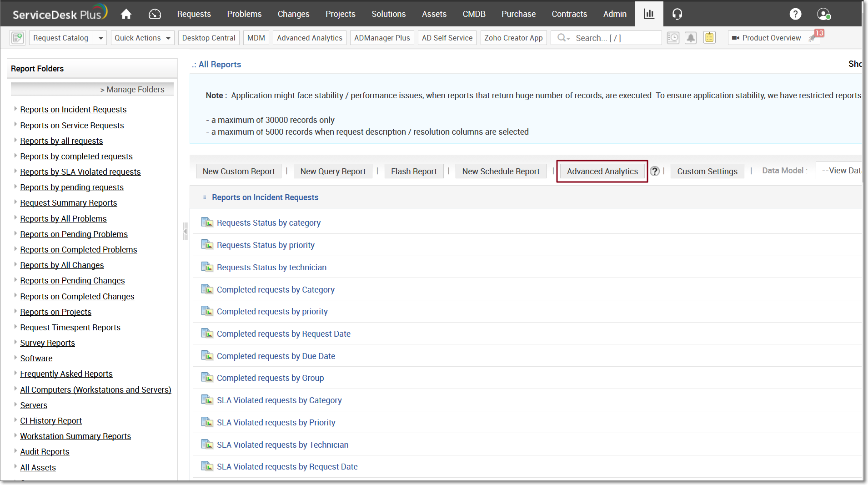Open the Problems menu
The width and height of the screenshot is (868, 485).
[x=244, y=14]
